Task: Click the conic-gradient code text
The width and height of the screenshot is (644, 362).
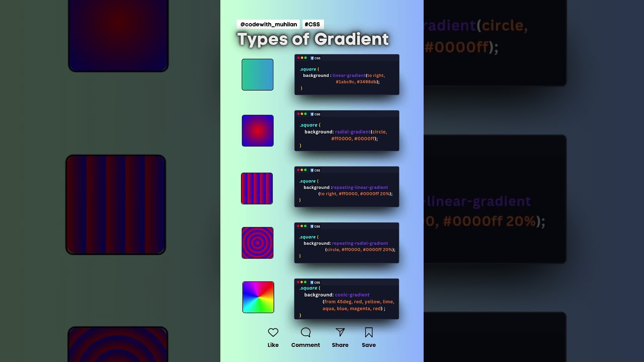Action: tap(352, 295)
